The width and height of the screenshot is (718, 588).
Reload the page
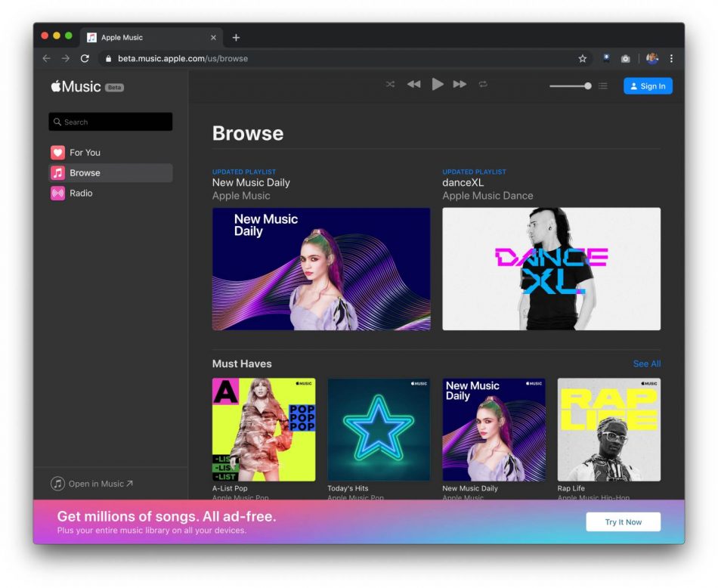point(85,59)
